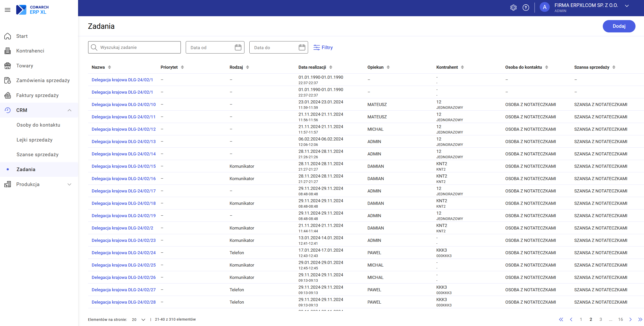
Task: Click the Wyszukaj zadanie search field
Action: pyautogui.click(x=138, y=47)
